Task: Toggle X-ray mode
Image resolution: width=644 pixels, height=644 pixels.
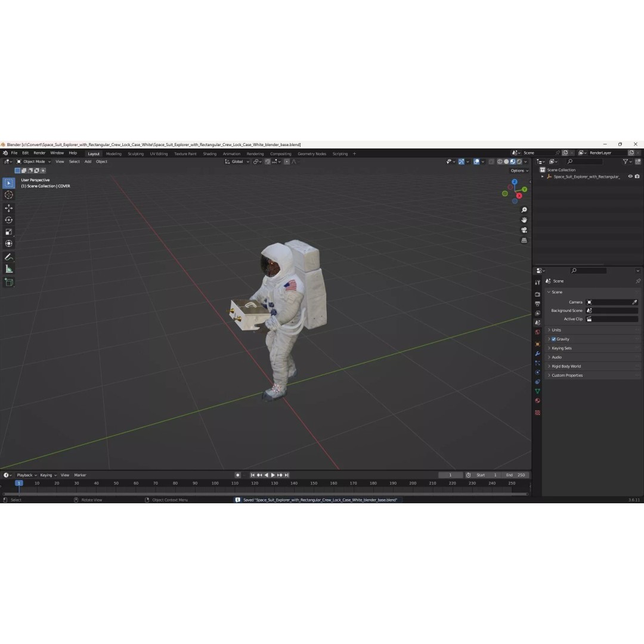Action: pos(491,162)
